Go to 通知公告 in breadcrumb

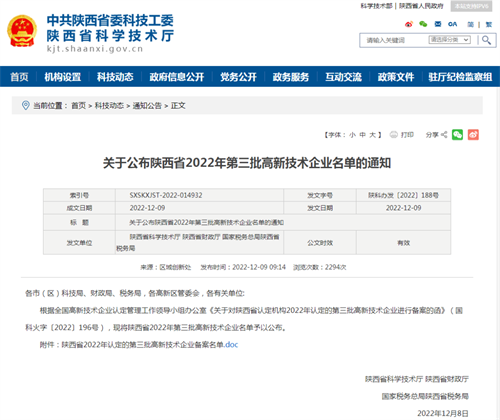147,106
